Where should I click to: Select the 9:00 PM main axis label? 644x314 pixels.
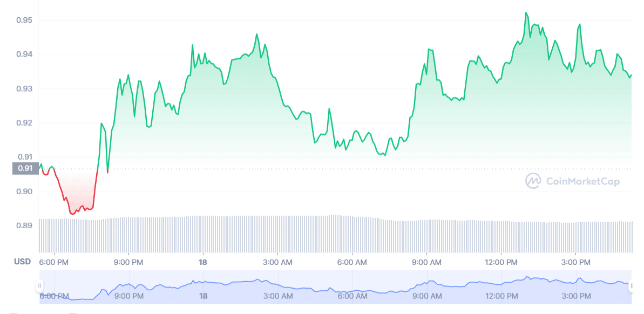[129, 262]
